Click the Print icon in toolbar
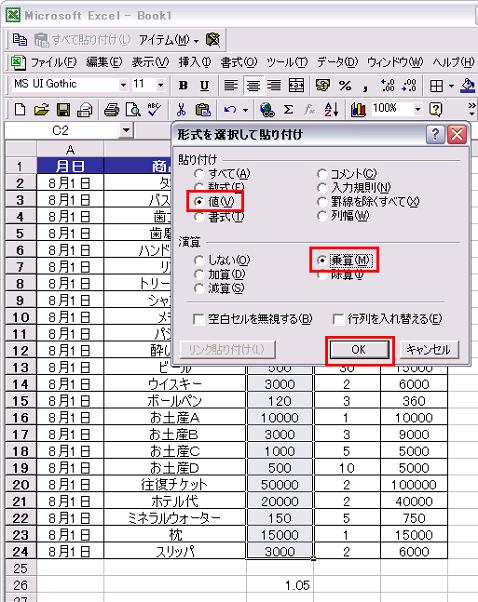478x602 pixels. (111, 110)
